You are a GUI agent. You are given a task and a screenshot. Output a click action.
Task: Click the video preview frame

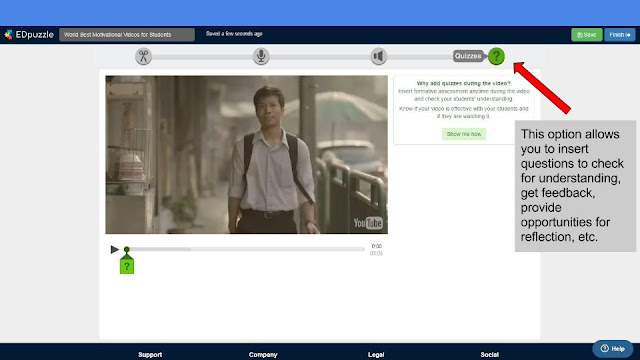(247, 155)
